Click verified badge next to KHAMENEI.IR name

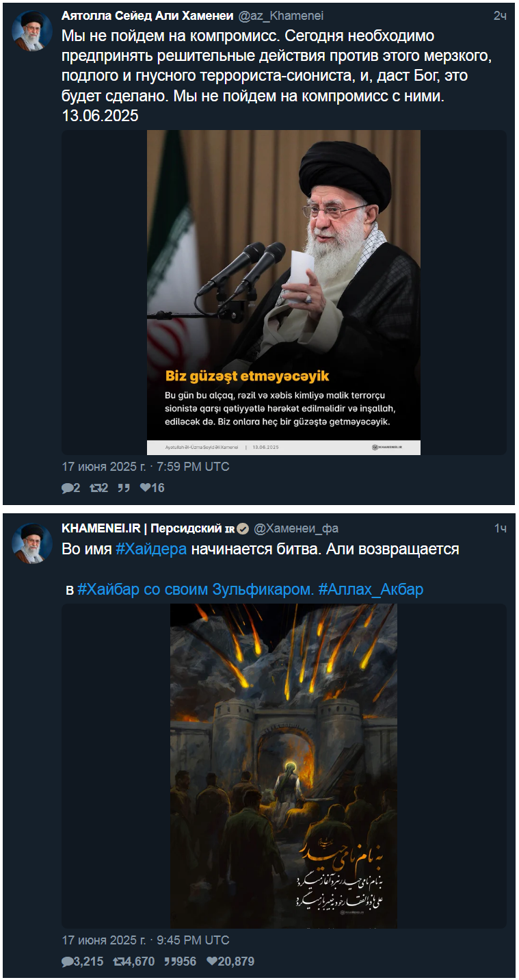243,529
